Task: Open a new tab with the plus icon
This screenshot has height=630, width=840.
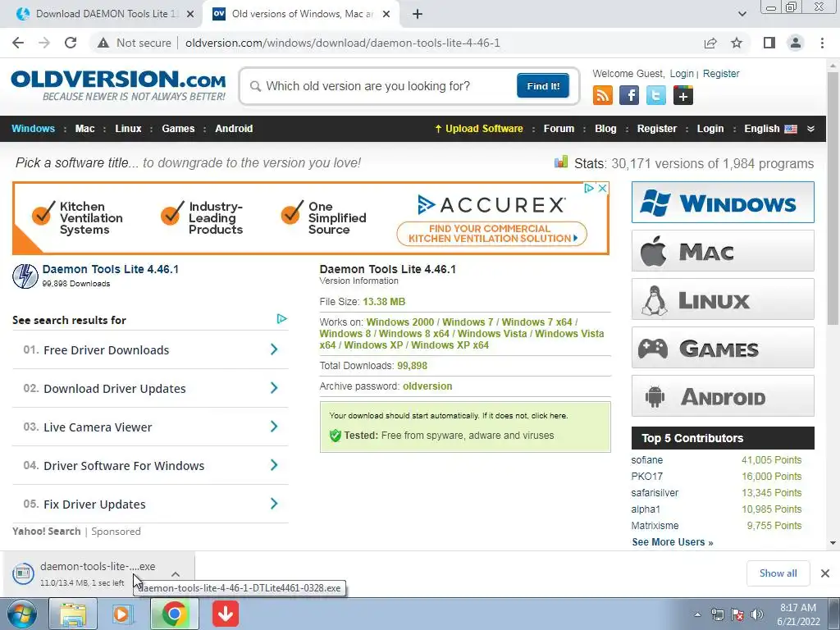Action: click(x=418, y=14)
